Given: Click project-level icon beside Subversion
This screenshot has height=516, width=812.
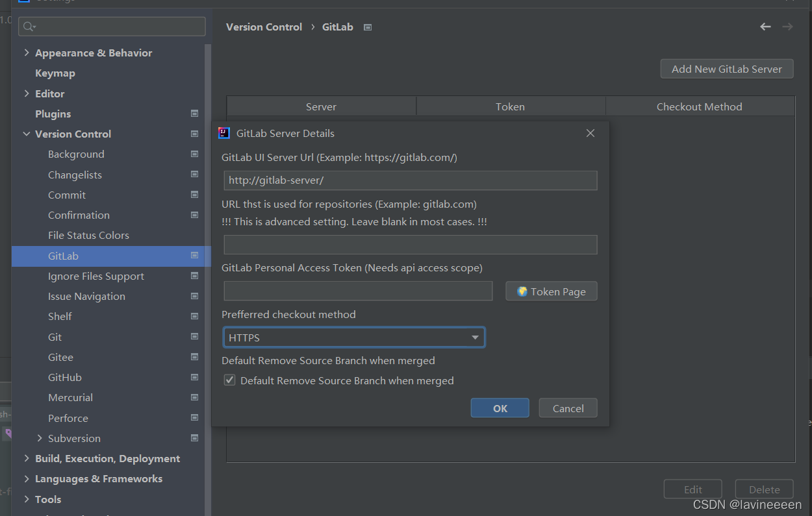Looking at the screenshot, I should [194, 438].
